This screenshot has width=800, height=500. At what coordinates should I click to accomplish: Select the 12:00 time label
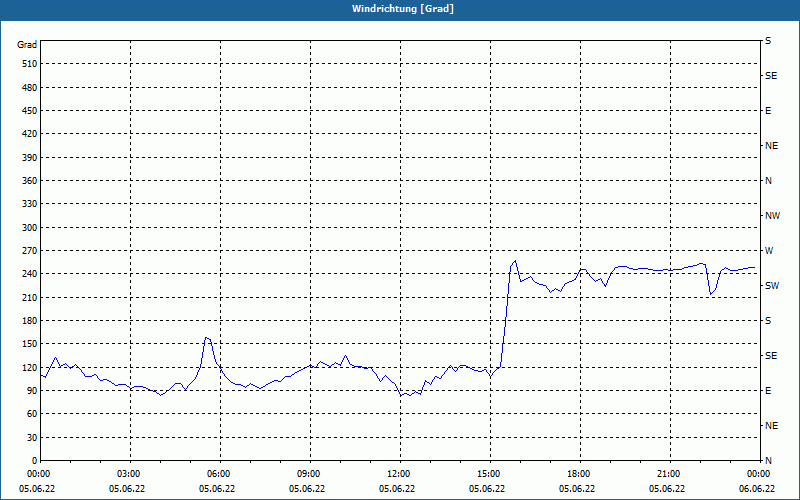(398, 474)
